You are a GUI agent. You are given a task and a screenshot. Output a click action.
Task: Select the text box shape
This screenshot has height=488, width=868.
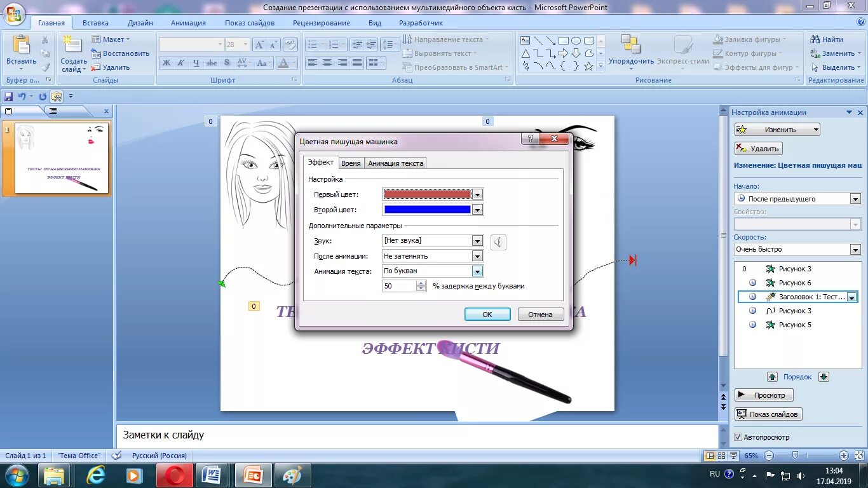(x=526, y=41)
